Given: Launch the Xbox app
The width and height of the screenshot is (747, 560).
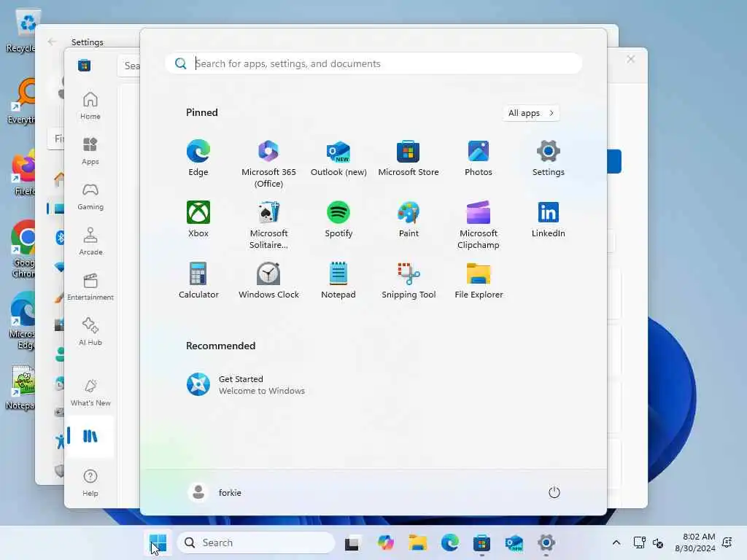Looking at the screenshot, I should pyautogui.click(x=198, y=219).
